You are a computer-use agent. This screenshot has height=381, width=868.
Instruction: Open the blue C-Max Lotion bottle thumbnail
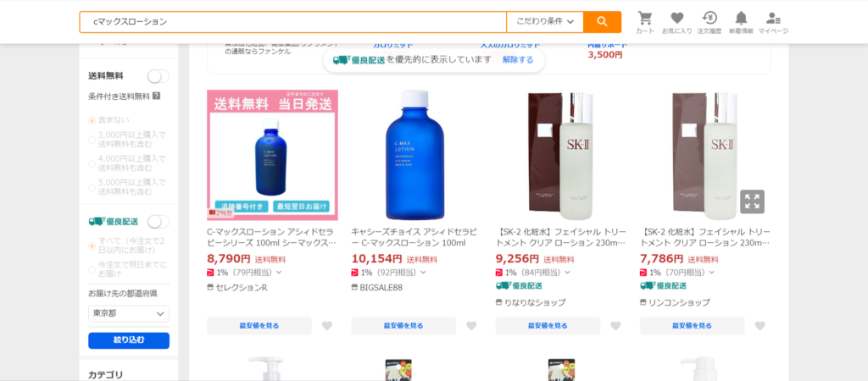point(416,155)
